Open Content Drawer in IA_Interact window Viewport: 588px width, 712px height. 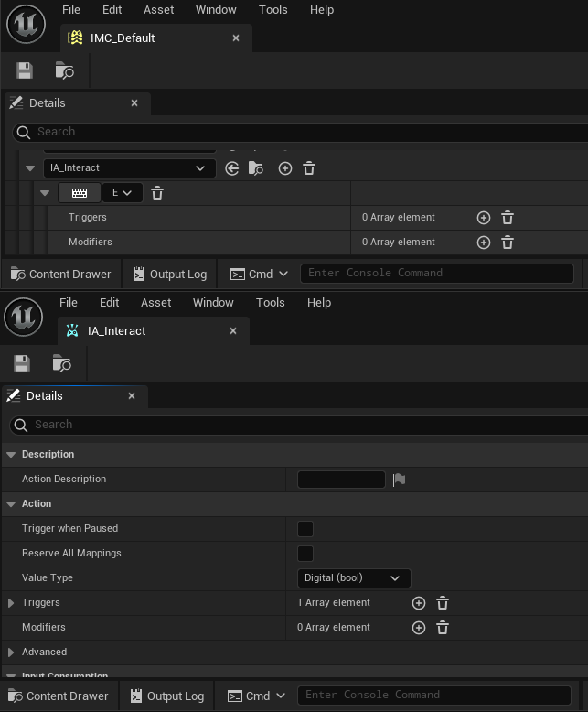pyautogui.click(x=59, y=696)
